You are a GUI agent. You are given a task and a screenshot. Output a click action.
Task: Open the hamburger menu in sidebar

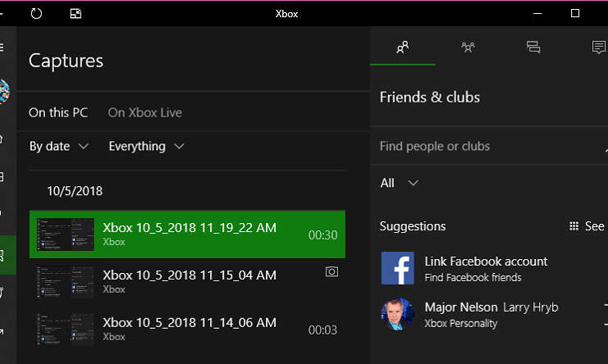(x=2, y=48)
